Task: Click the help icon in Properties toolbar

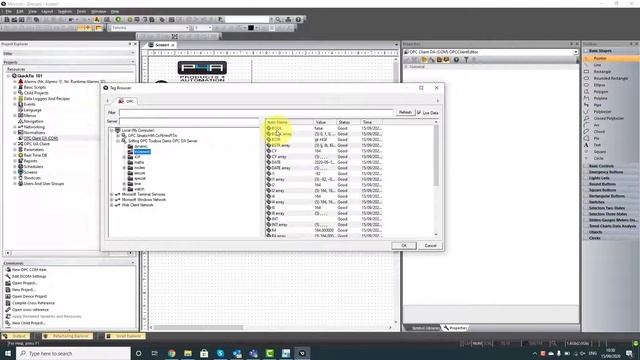Action: coord(456,60)
